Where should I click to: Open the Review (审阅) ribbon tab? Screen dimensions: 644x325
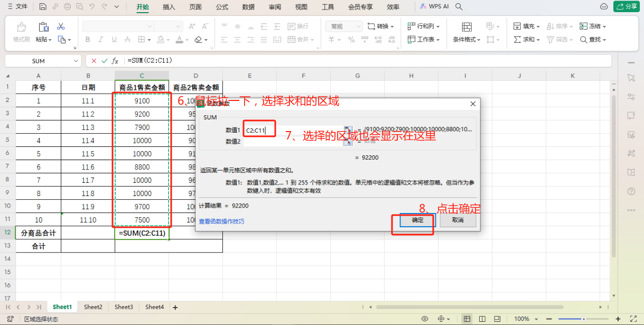(x=275, y=7)
